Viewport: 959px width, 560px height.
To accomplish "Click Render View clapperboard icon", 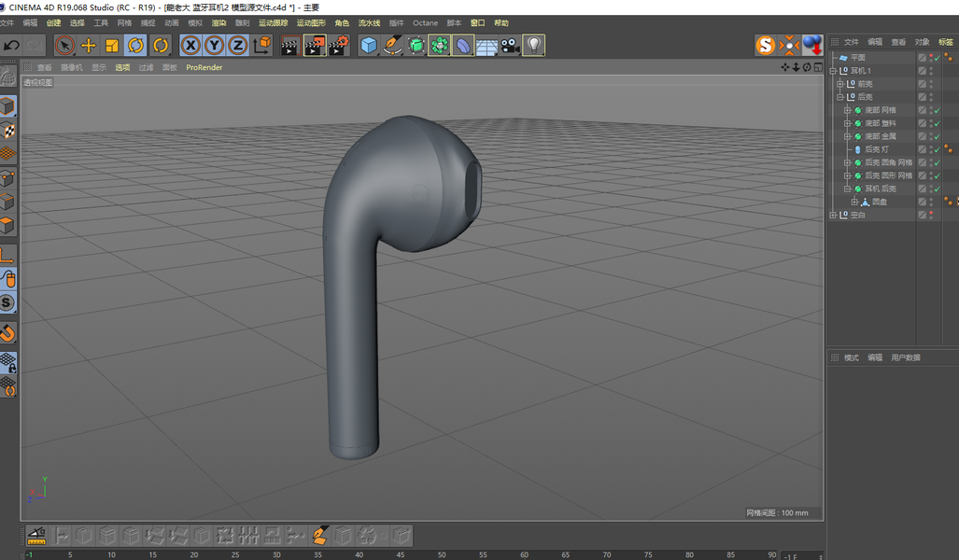I will 289,45.
